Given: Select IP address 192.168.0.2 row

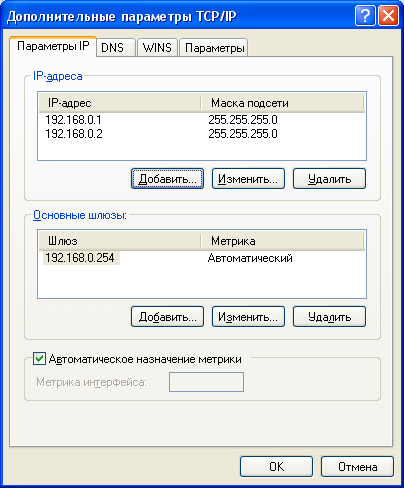Looking at the screenshot, I should [202, 134].
